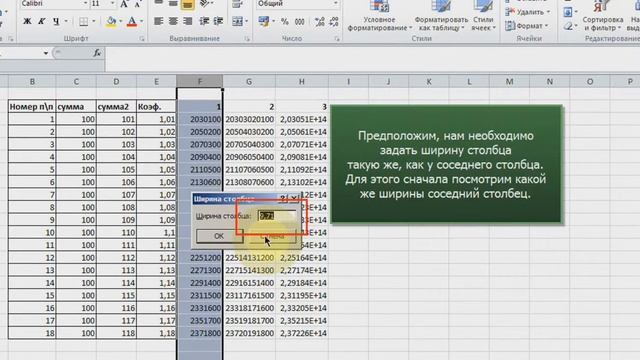640x360 pixels.
Task: Select column H header
Action: (x=302, y=82)
